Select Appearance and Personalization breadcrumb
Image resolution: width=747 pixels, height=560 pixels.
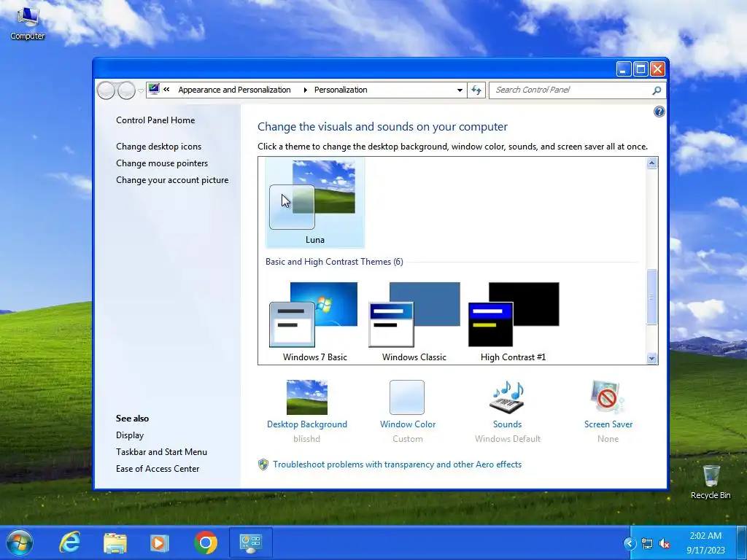click(x=234, y=90)
